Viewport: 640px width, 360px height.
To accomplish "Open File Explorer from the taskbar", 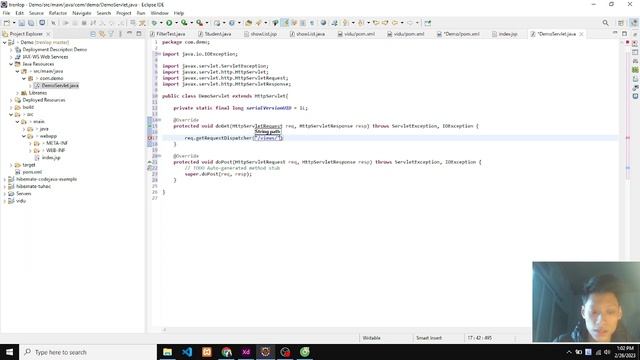I will point(167,352).
